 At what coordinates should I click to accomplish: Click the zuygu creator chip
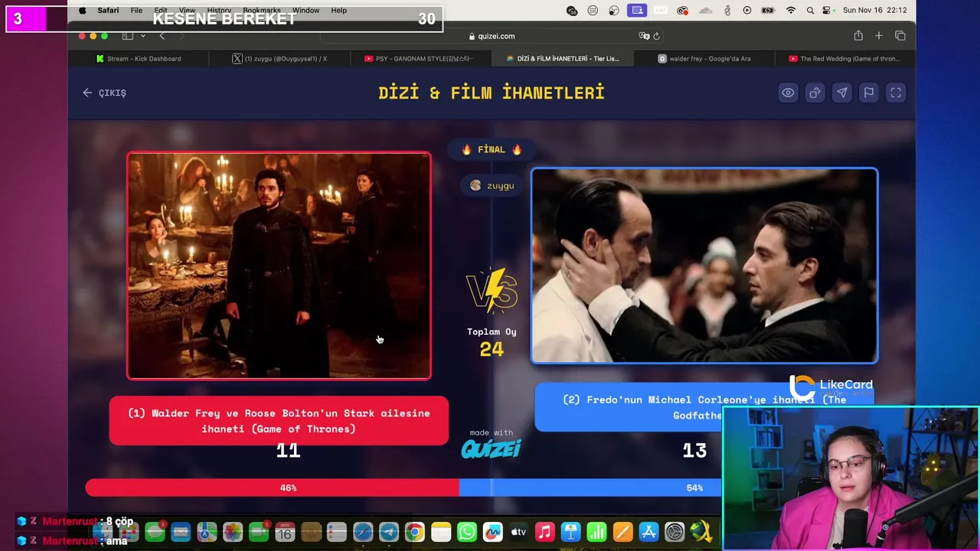(x=492, y=185)
